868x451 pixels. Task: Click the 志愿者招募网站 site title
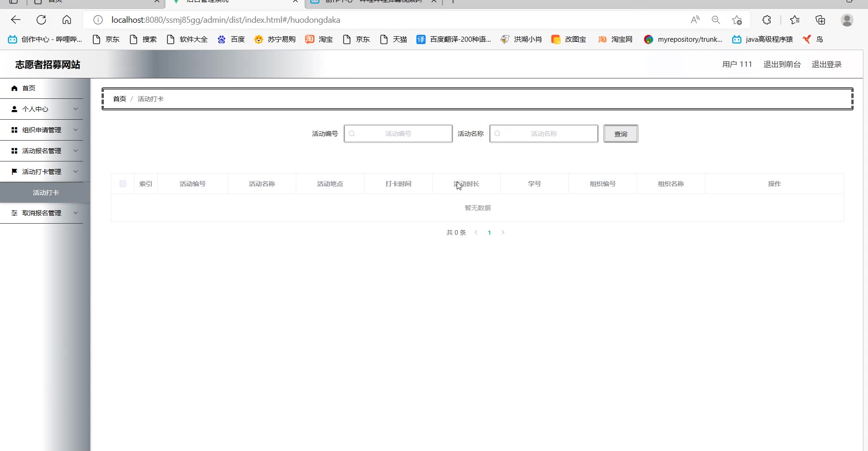[48, 64]
